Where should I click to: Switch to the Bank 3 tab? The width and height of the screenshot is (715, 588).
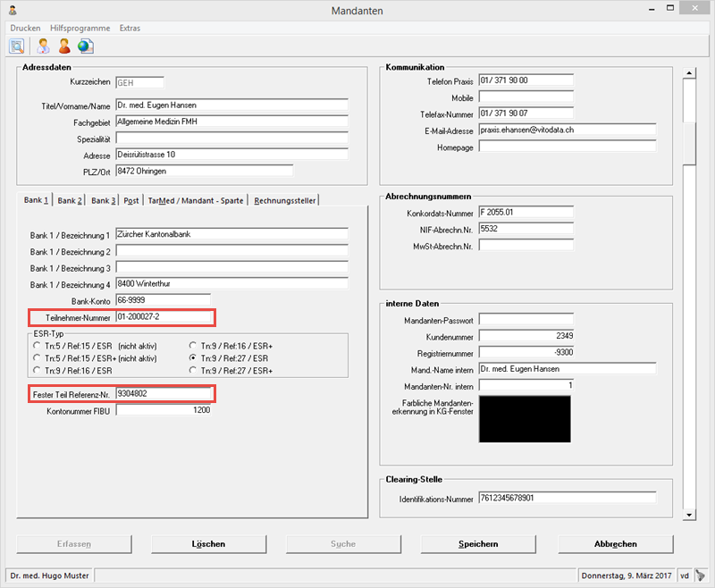[x=103, y=200]
